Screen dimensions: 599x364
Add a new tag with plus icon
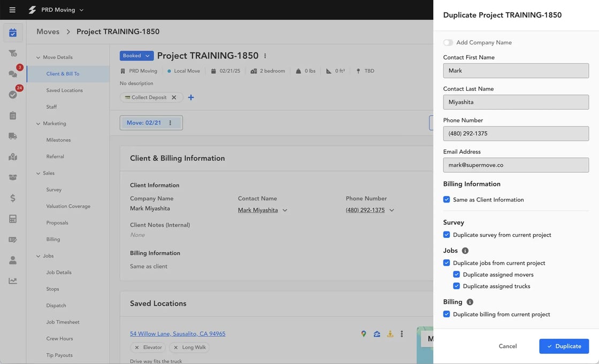191,97
